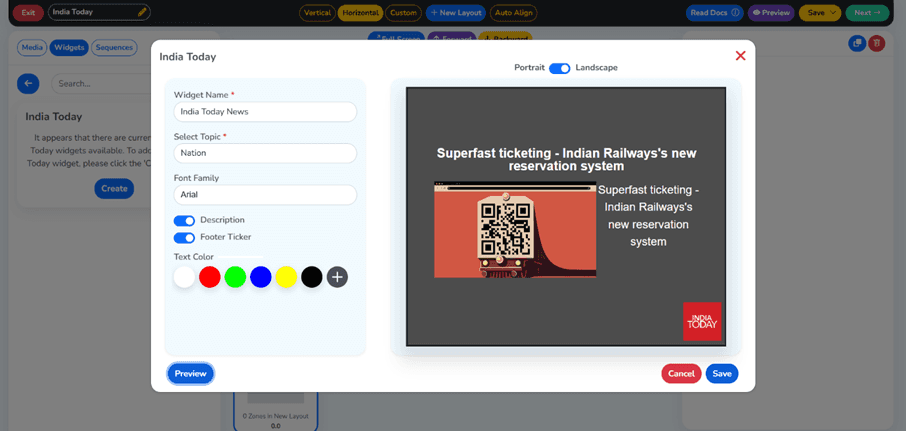Image resolution: width=906 pixels, height=431 pixels.
Task: Click the Next button
Action: click(867, 13)
